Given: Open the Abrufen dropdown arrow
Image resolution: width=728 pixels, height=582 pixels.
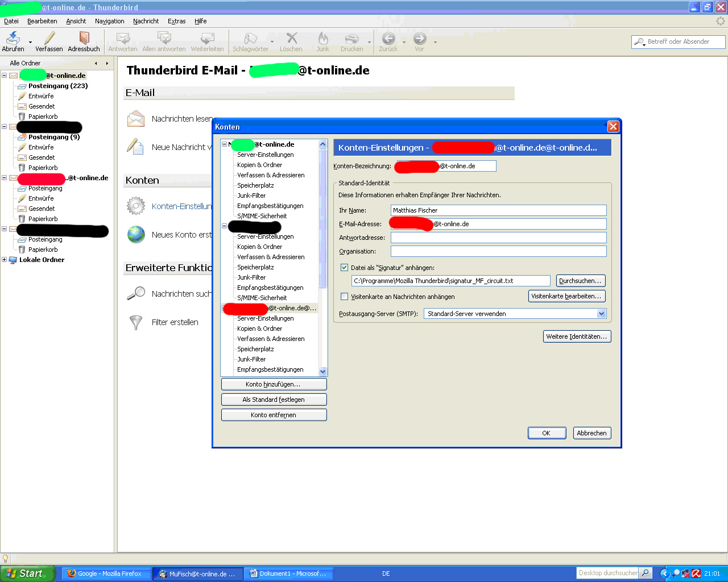Looking at the screenshot, I should (30, 42).
